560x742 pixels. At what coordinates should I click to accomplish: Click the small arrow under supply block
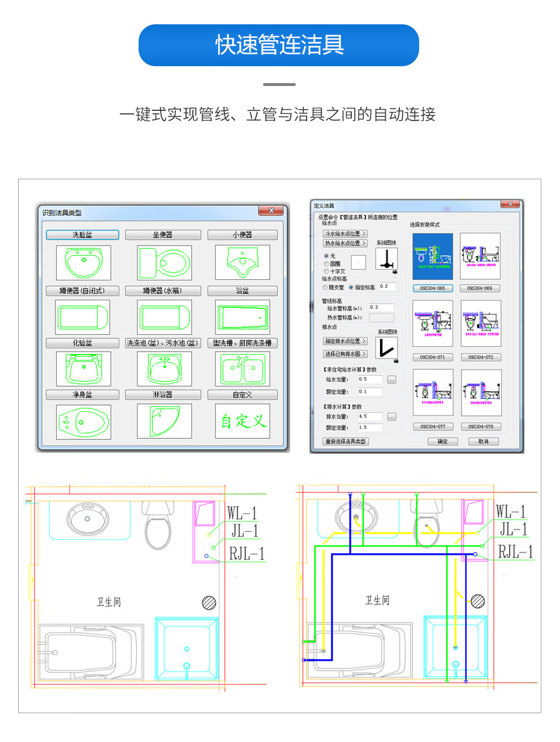[395, 273]
